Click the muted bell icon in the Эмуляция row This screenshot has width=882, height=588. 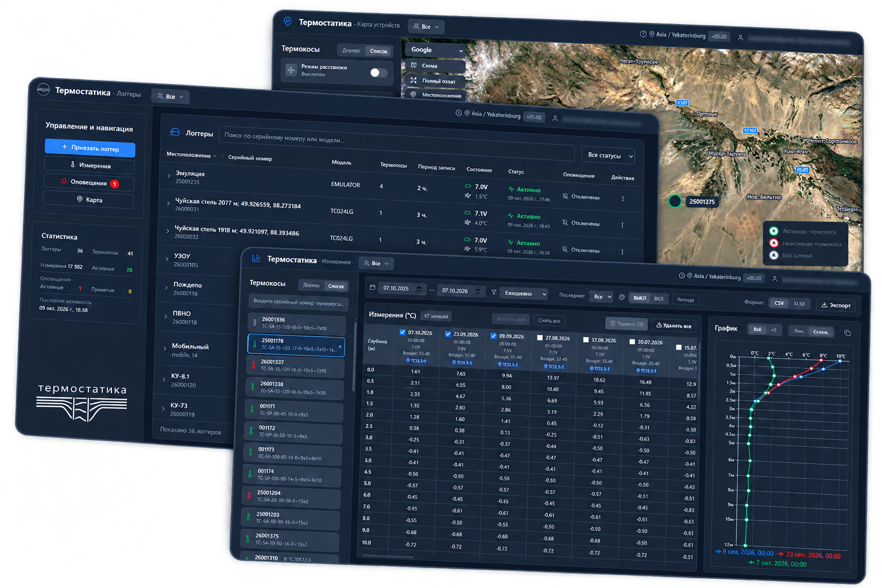pyautogui.click(x=565, y=196)
